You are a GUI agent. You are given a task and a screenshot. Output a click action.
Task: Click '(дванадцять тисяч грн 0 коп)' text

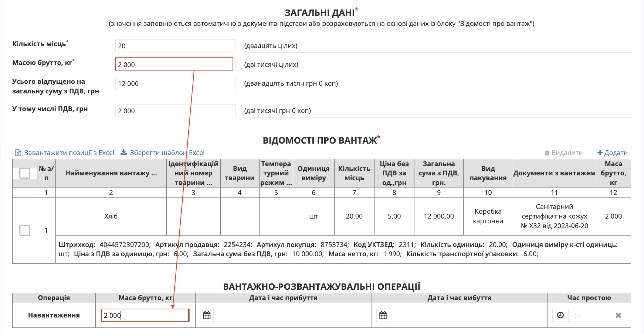pyautogui.click(x=291, y=83)
